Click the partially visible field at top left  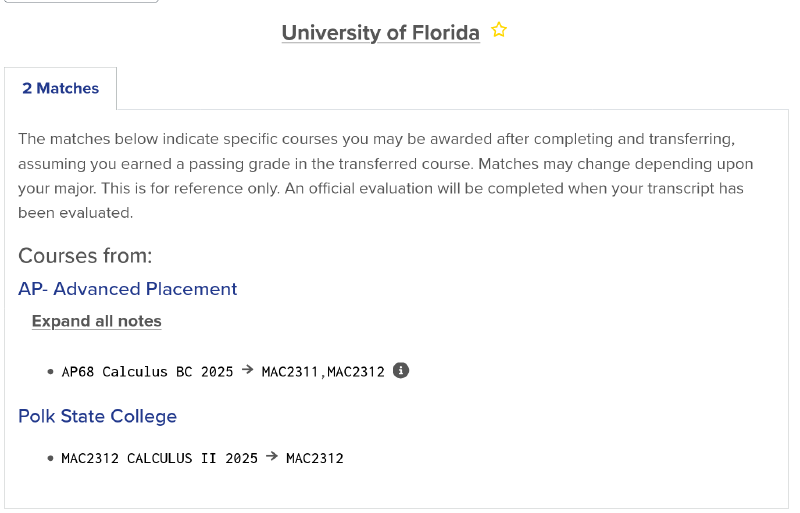80,2
